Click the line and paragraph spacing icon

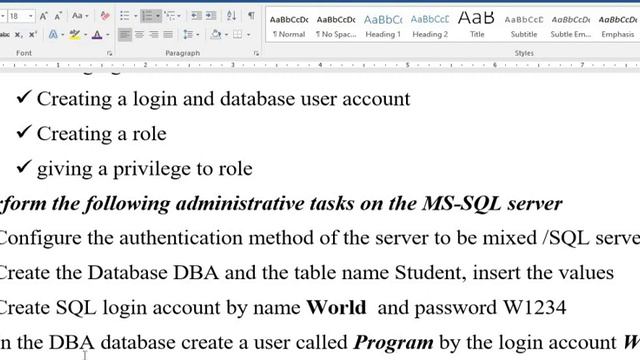188,35
